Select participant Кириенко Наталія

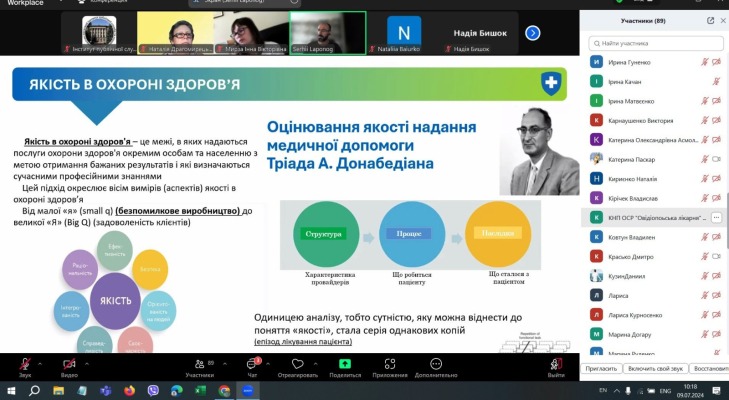pos(653,179)
